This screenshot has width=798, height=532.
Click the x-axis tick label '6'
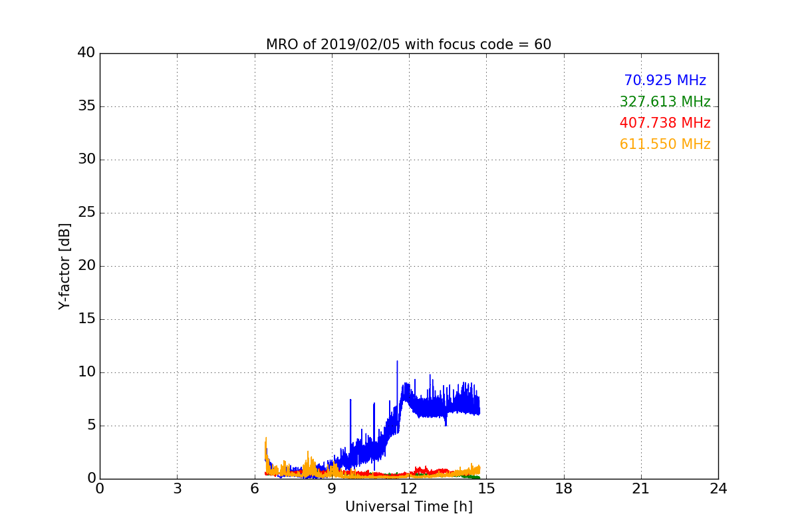tap(255, 489)
